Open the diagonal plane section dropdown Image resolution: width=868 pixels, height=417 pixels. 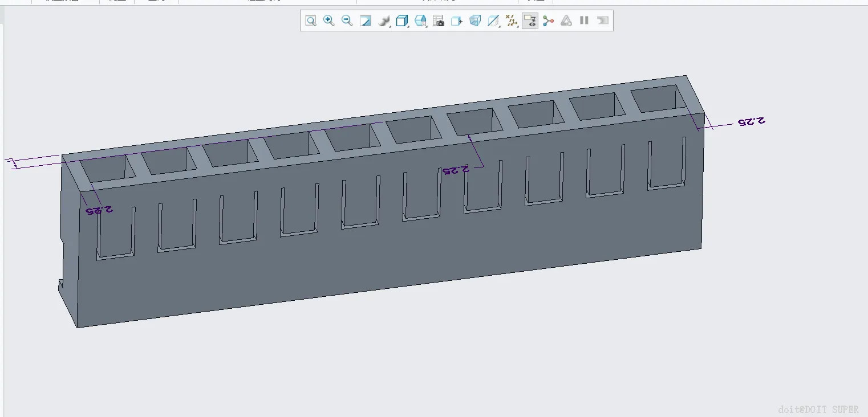point(493,21)
